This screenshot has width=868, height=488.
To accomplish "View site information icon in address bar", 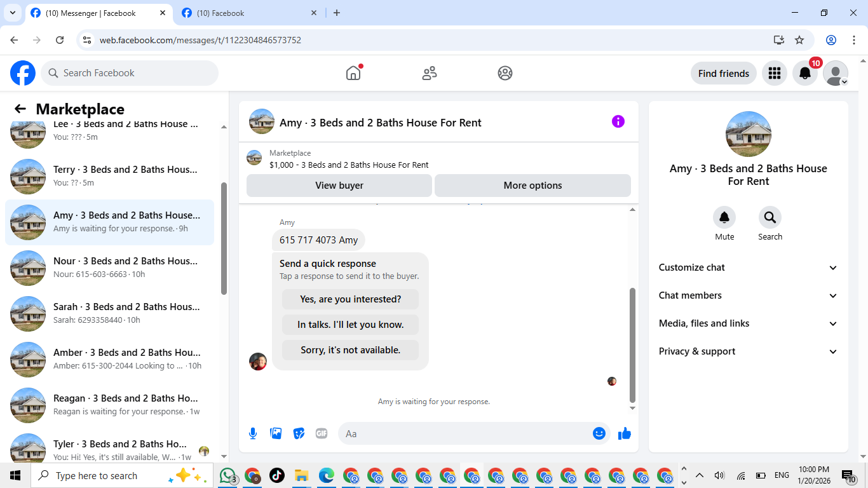I will [x=88, y=40].
